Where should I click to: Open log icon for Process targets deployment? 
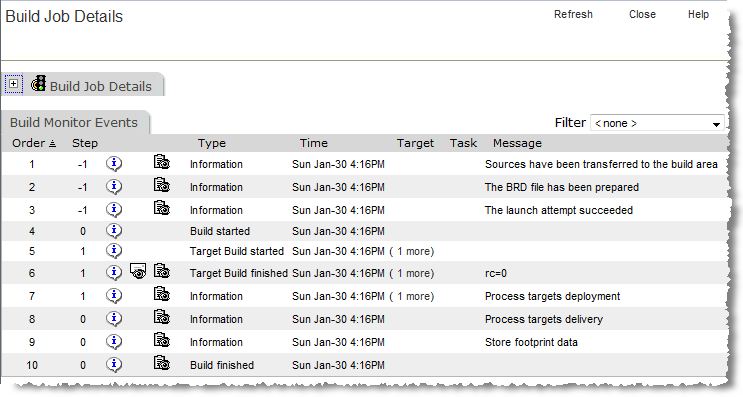[x=162, y=294]
